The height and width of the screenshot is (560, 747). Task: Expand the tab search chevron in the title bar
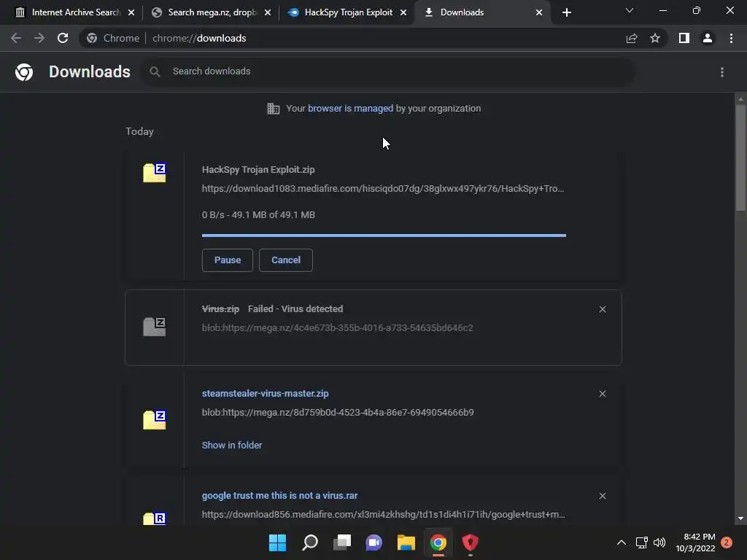click(630, 10)
